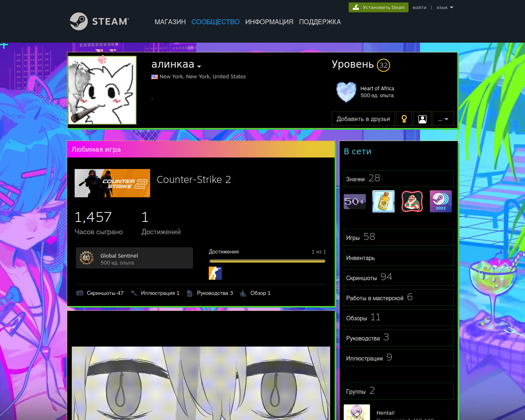The width and height of the screenshot is (525, 420).
Task: Open the Значки 28 badges link
Action: 399,178
